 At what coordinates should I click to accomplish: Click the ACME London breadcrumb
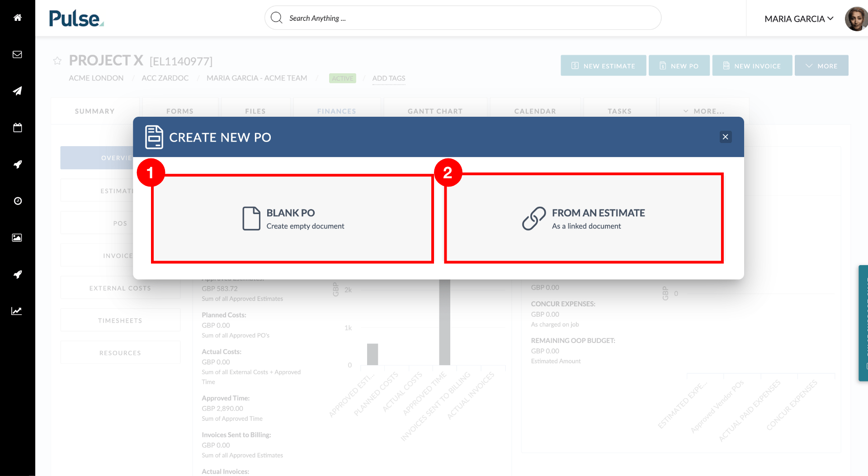pos(96,78)
